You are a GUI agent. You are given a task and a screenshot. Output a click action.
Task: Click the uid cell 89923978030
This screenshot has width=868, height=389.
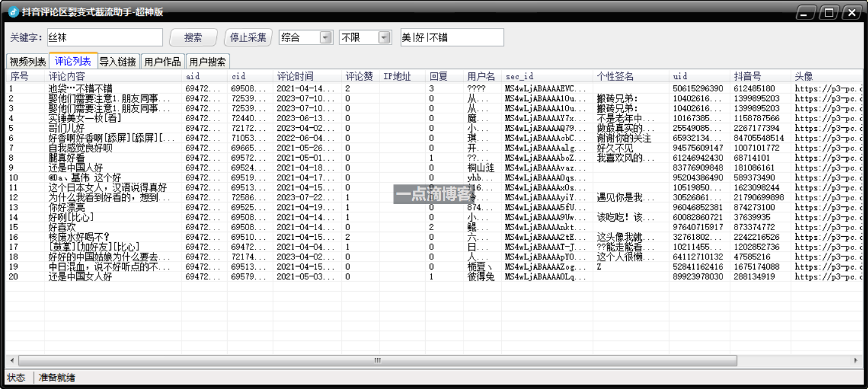[x=698, y=276]
